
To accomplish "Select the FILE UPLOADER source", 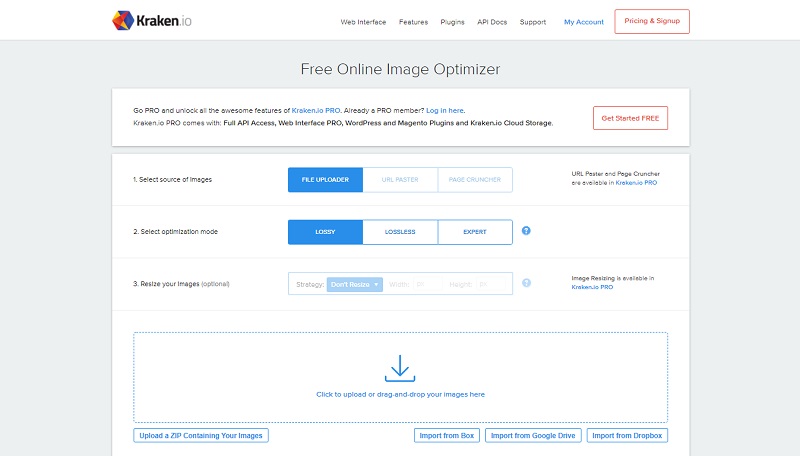I will [x=326, y=180].
